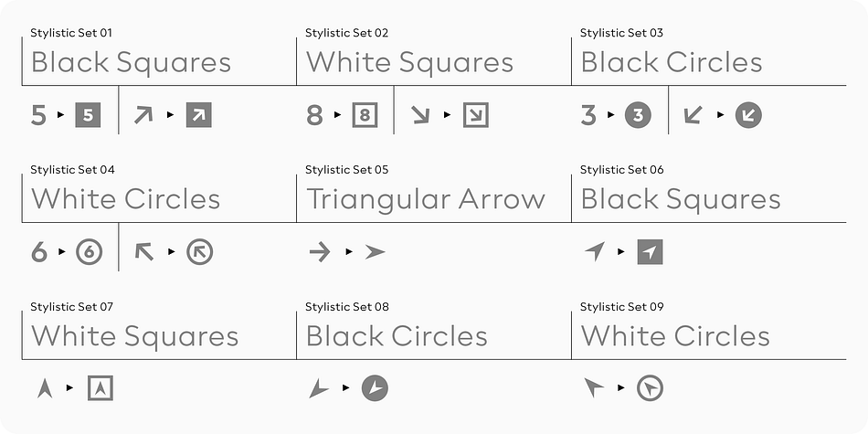Select the black circle containing number 3
This screenshot has width=868, height=434.
(638, 115)
